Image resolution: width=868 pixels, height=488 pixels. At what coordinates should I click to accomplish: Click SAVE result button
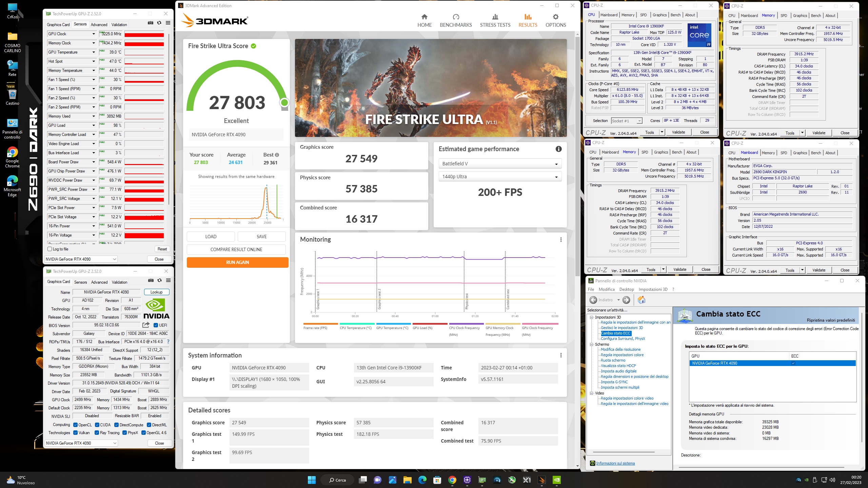tap(262, 237)
